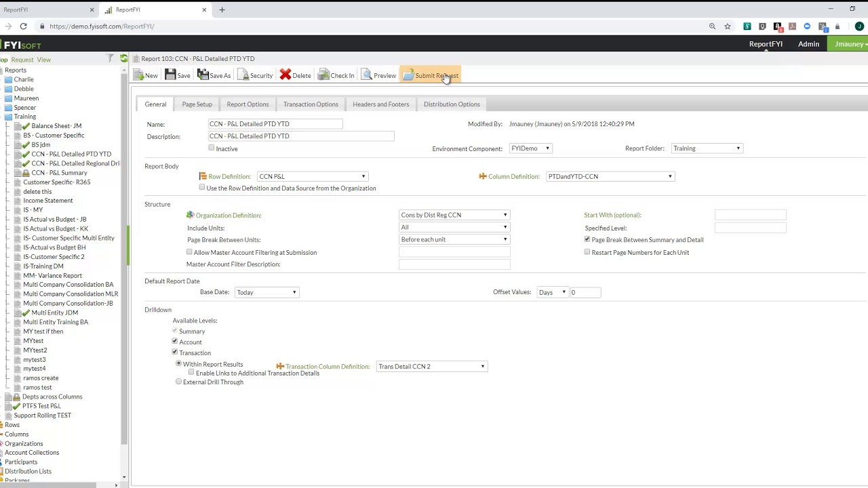Open the Headers and Footers tab
Screen dimensions: 868x488
click(380, 104)
